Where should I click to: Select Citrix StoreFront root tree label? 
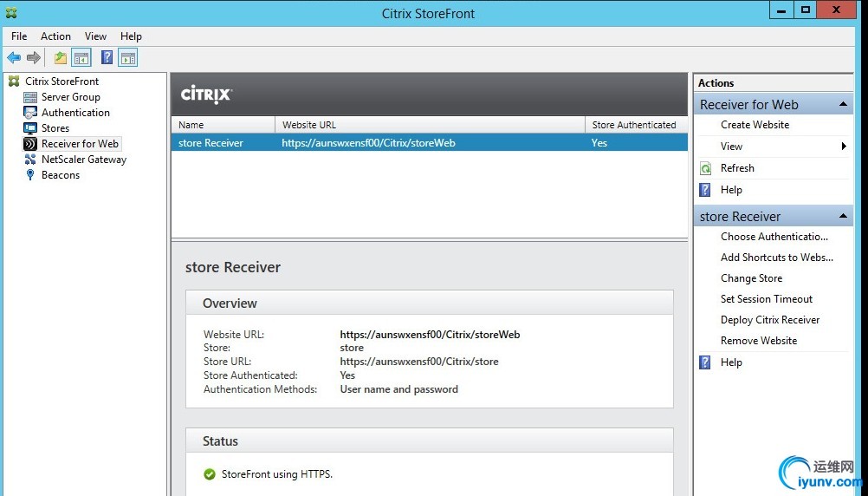click(x=62, y=82)
